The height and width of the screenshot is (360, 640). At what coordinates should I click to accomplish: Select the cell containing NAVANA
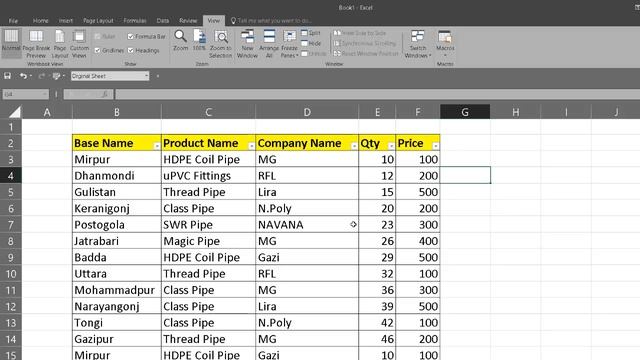307,224
